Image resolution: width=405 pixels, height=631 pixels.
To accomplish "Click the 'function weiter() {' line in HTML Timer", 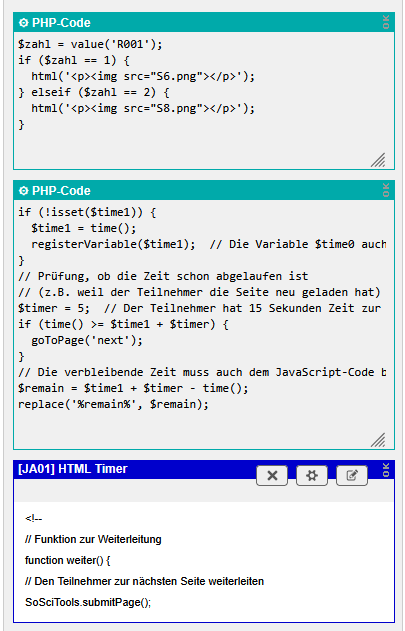I will pos(68,561).
